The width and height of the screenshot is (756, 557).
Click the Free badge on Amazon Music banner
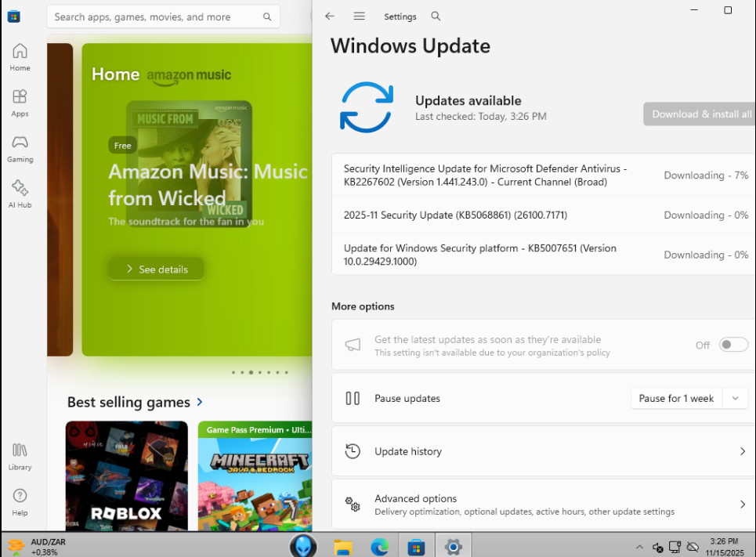click(122, 145)
